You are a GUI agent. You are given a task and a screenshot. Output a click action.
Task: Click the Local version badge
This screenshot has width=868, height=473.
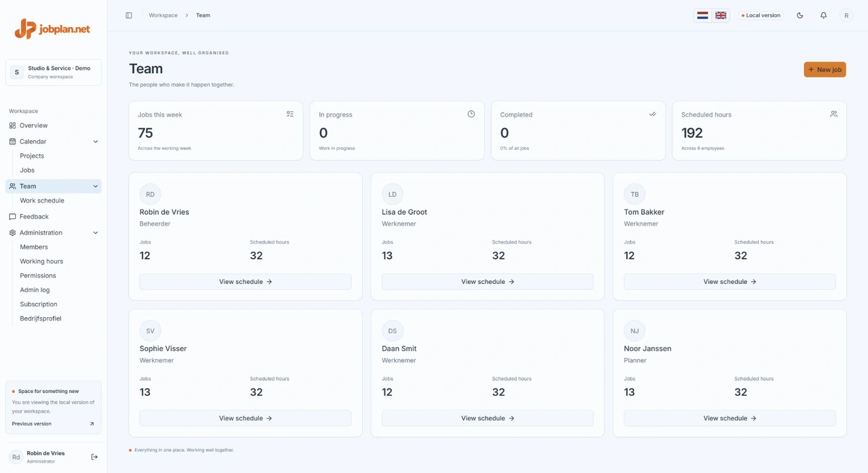tap(761, 16)
